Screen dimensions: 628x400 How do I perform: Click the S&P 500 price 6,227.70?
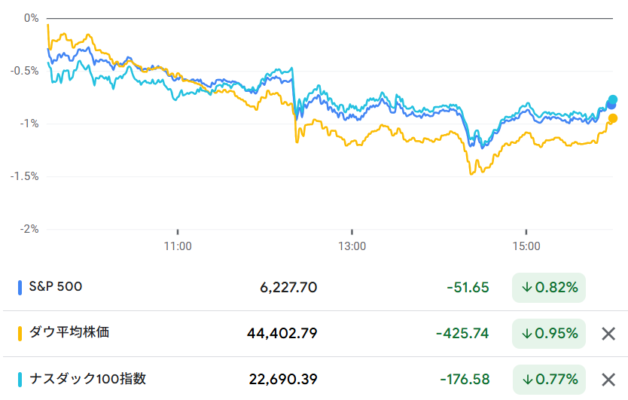point(288,287)
